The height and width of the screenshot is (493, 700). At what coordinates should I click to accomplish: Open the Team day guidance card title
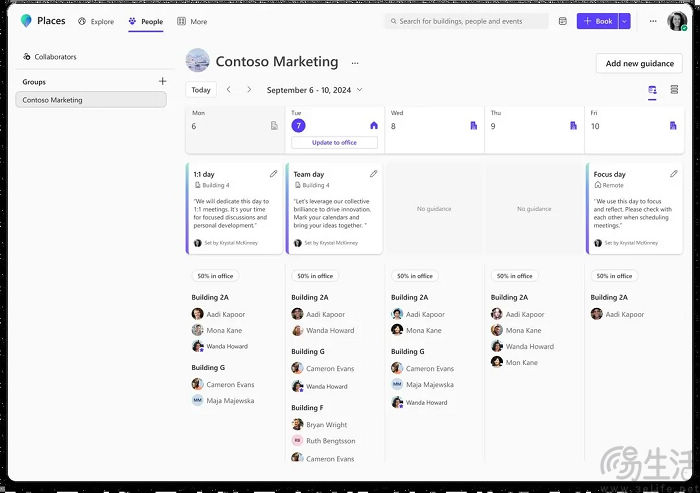click(308, 174)
